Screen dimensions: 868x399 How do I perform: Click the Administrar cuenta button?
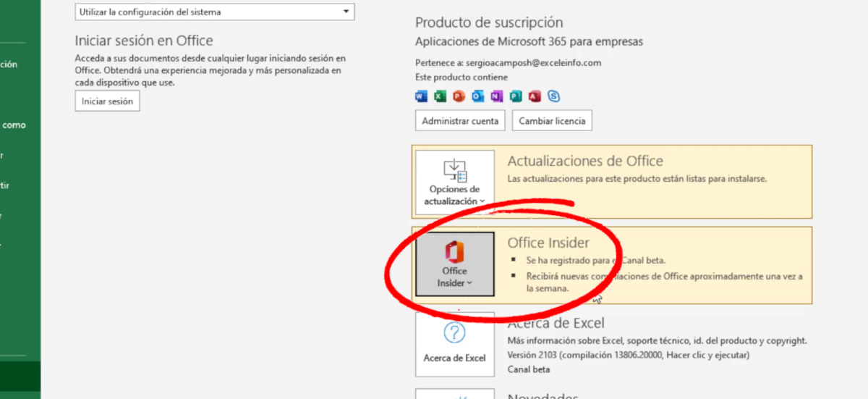point(460,121)
